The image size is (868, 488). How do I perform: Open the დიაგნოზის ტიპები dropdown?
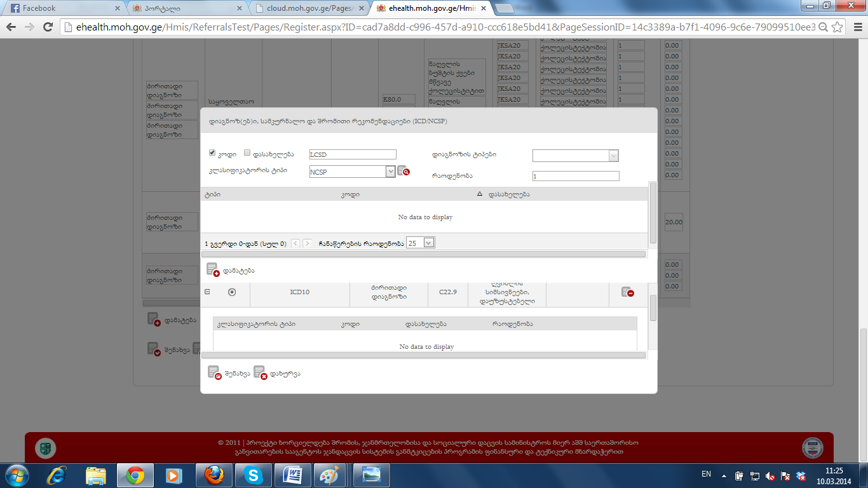click(613, 156)
